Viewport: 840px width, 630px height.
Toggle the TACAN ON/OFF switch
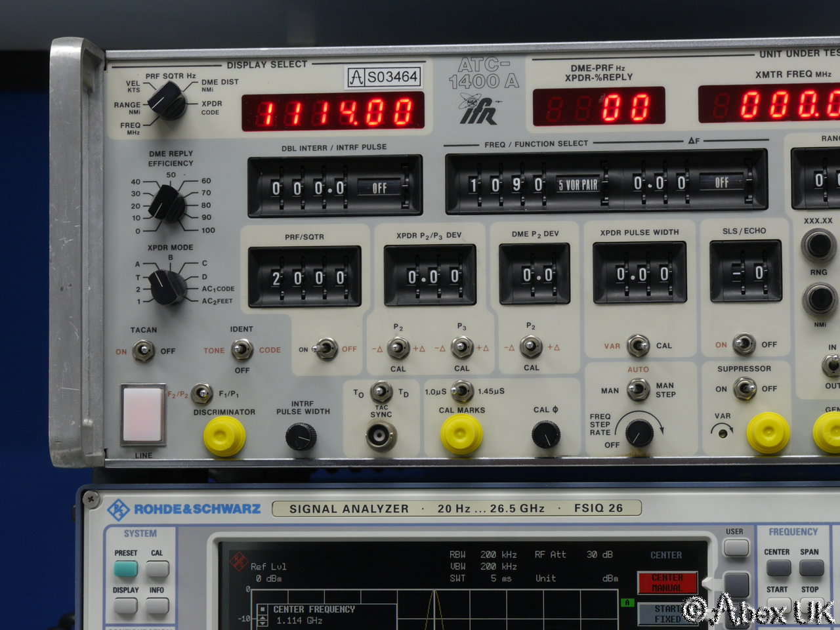click(144, 351)
